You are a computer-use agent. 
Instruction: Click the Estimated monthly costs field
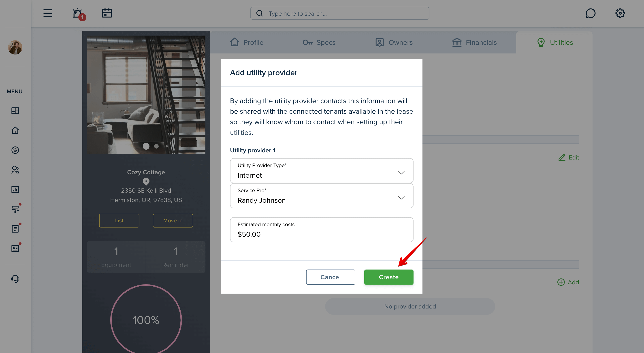[322, 230]
